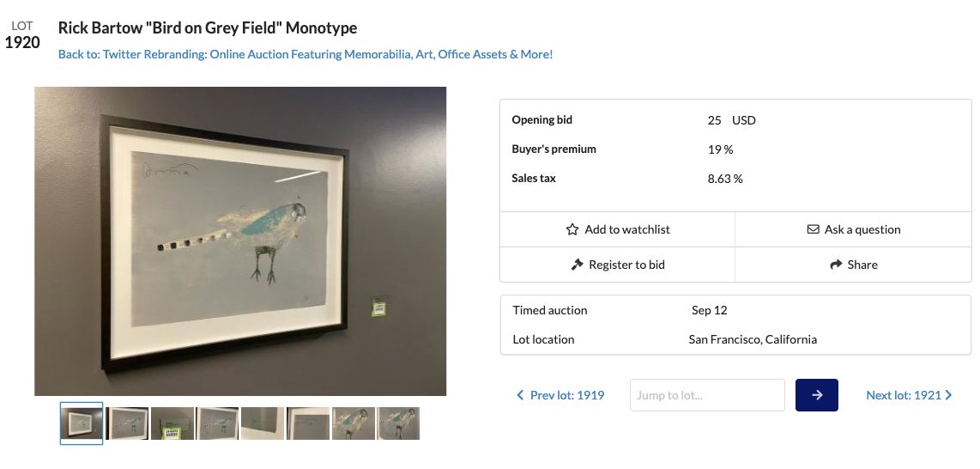Select the fourth image thumbnail

pyautogui.click(x=218, y=423)
